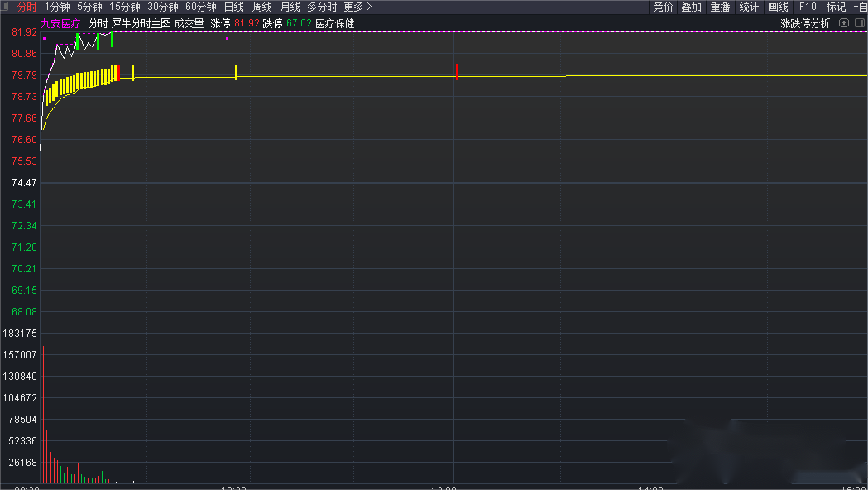This screenshot has width=868, height=490.
Task: Click the 26168 volume axis label
Action: [x=22, y=463]
